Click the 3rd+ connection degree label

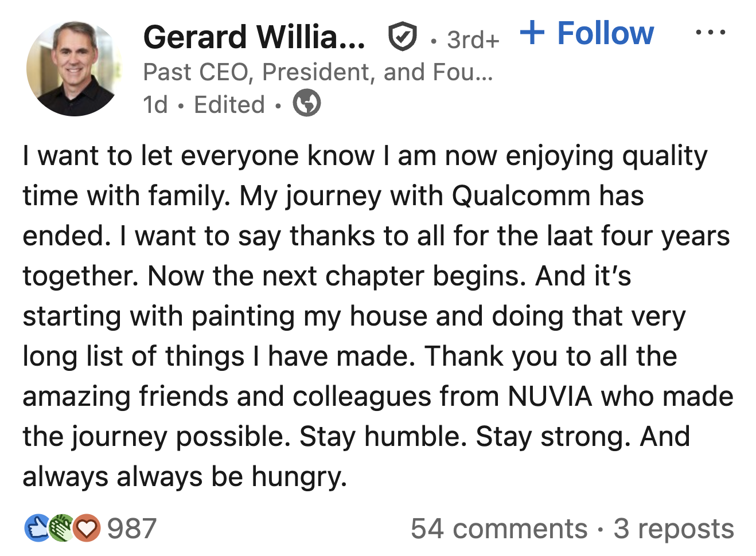473,40
